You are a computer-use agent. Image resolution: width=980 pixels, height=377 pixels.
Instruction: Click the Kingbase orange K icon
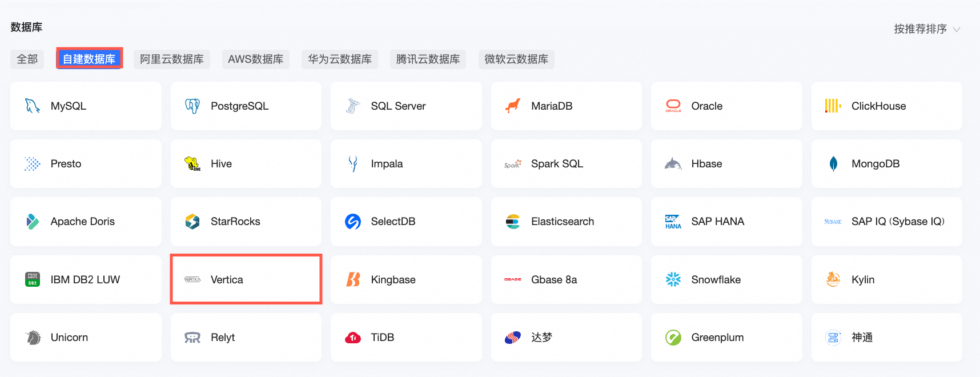353,279
